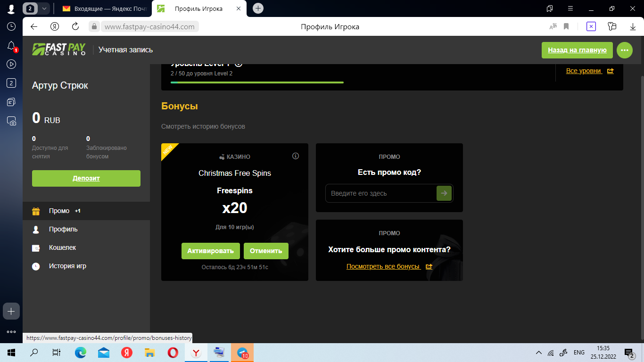Viewport: 644px width, 362px height.
Task: Open File Explorer from the taskbar
Action: click(x=149, y=353)
